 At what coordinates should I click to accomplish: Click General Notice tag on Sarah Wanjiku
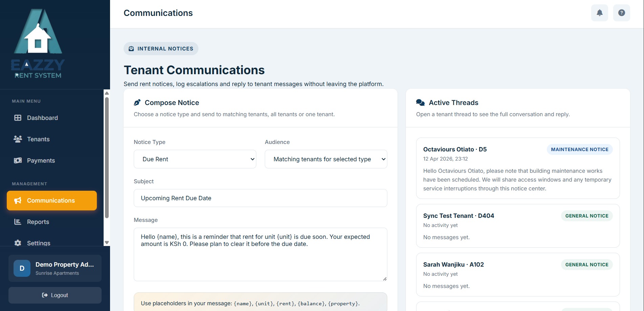coord(586,265)
